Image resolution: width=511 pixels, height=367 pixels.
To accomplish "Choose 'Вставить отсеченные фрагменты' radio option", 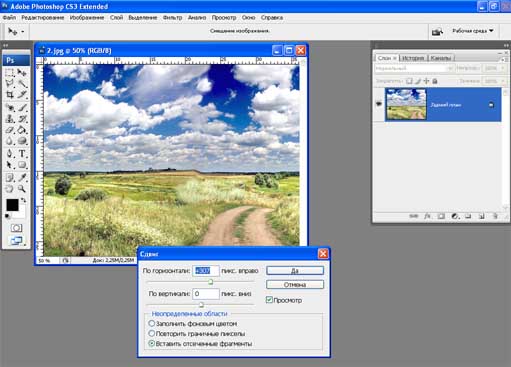I will pos(152,343).
